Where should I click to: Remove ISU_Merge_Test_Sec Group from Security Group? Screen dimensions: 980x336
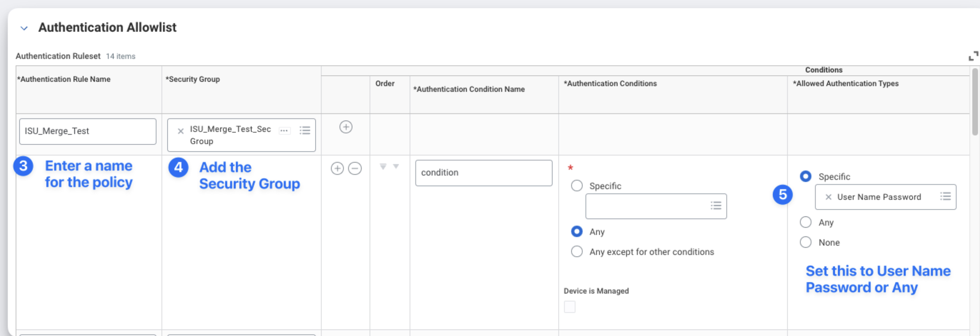[181, 131]
